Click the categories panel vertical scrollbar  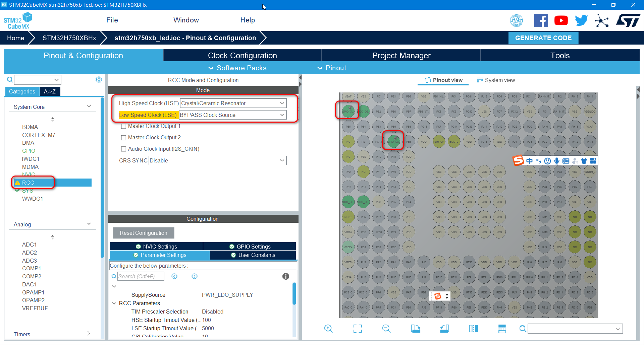click(x=102, y=178)
